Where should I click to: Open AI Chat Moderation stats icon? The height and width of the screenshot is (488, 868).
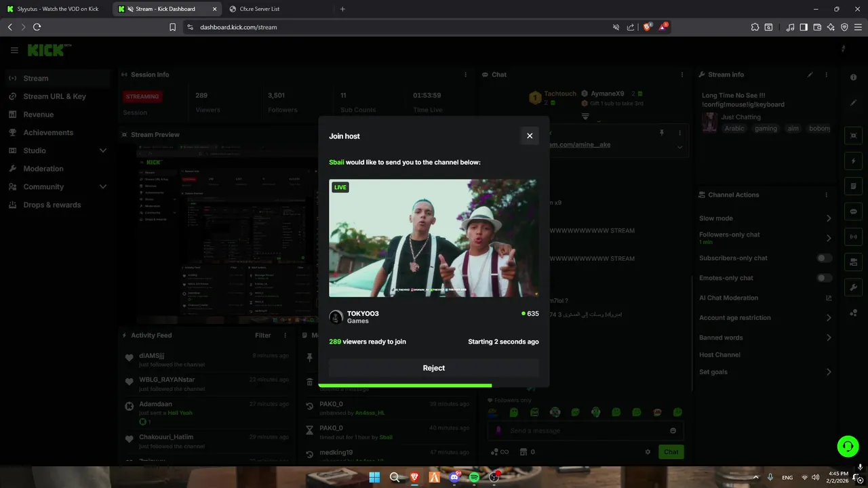(828, 298)
